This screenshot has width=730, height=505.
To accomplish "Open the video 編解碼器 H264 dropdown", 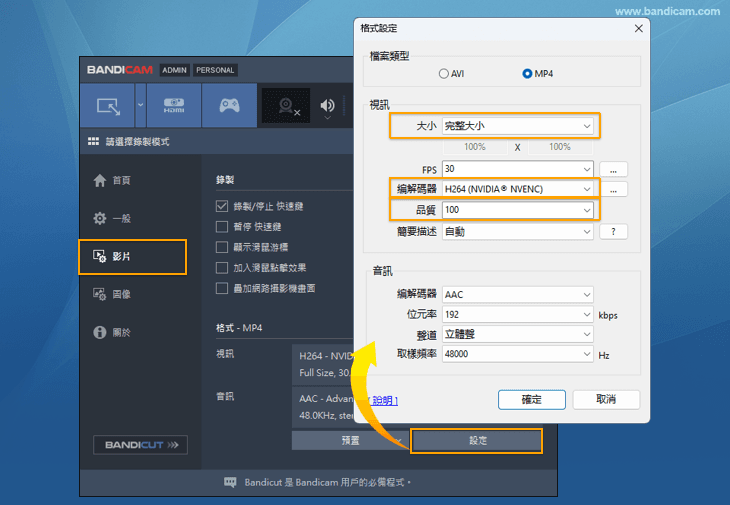I will coord(518,189).
